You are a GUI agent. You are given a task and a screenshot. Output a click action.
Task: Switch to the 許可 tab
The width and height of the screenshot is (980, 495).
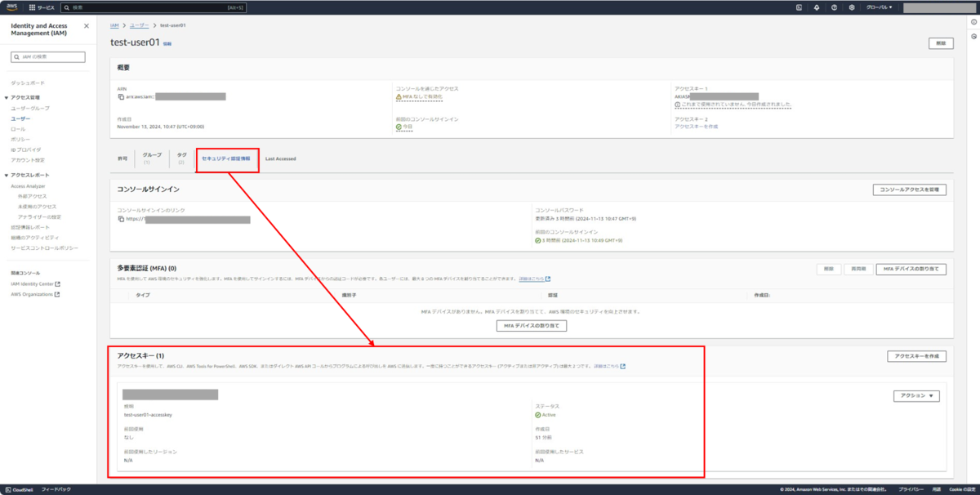(x=122, y=158)
